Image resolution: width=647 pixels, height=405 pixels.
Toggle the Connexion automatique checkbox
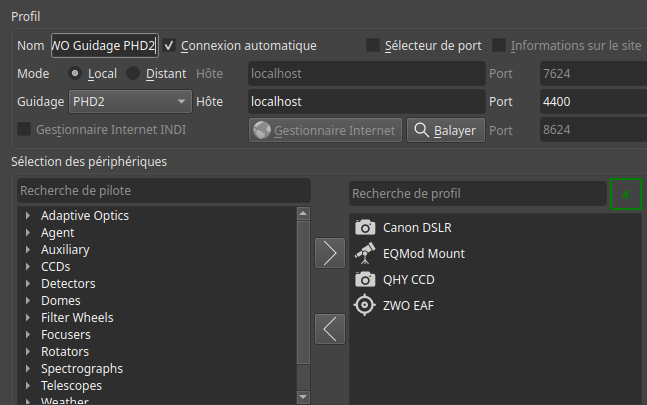click(x=170, y=45)
